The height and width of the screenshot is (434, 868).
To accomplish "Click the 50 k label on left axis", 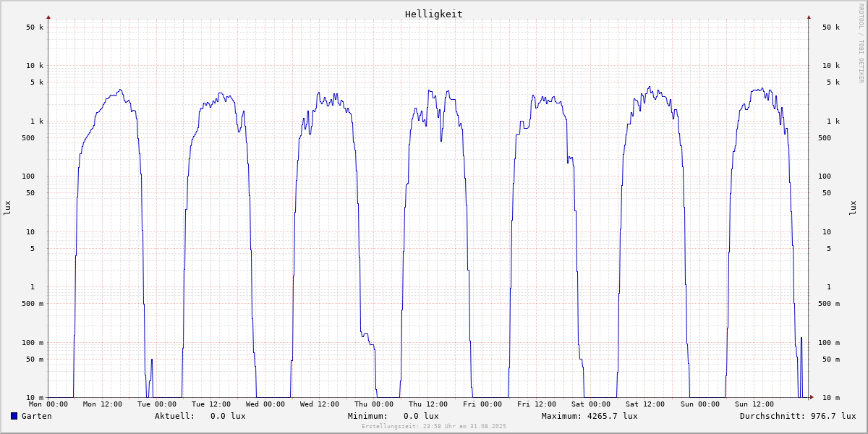I will (35, 27).
